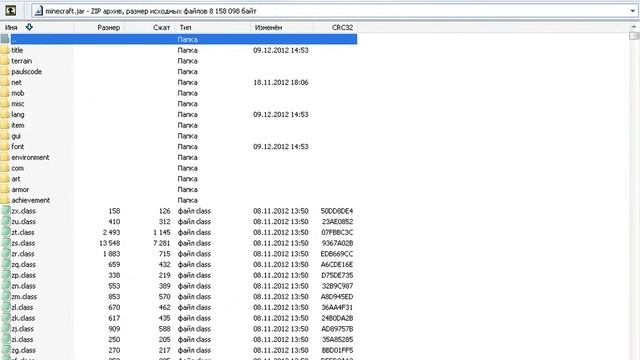This screenshot has height=360, width=640.
Task: Select the zx.class file icon
Action: tap(6, 211)
